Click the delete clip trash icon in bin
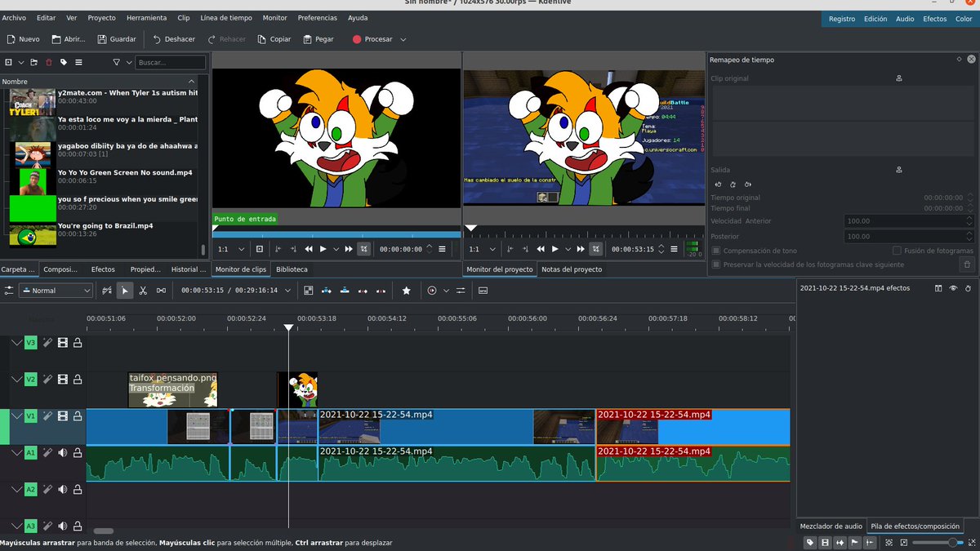The image size is (980, 551). [x=48, y=62]
